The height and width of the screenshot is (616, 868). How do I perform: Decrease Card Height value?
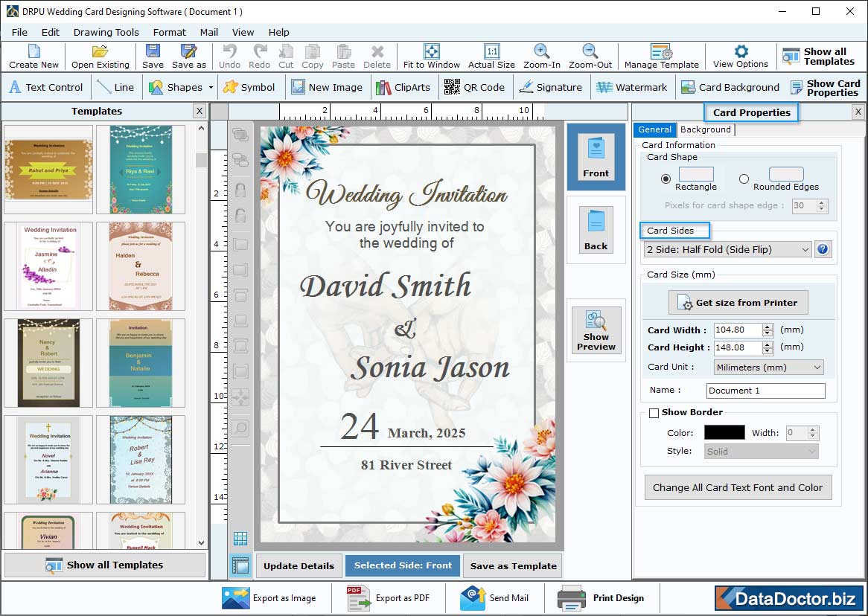[x=768, y=351]
